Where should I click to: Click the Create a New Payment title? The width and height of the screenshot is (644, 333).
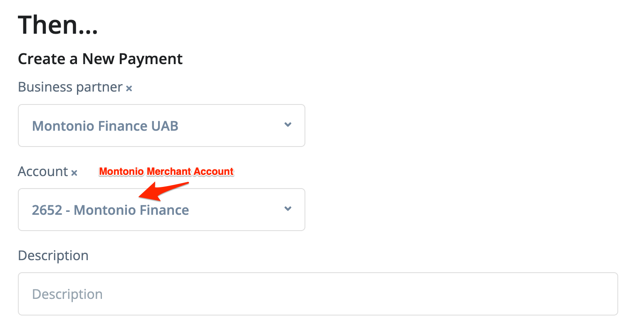pos(100,59)
